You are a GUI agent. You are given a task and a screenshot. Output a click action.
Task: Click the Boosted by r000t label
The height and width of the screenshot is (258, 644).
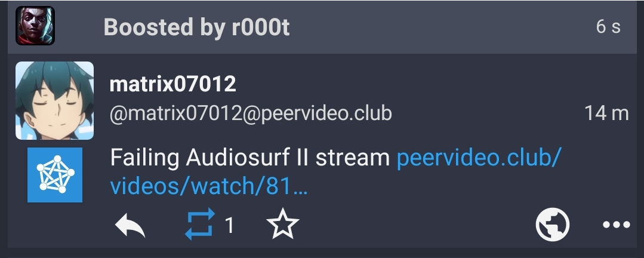pyautogui.click(x=197, y=27)
